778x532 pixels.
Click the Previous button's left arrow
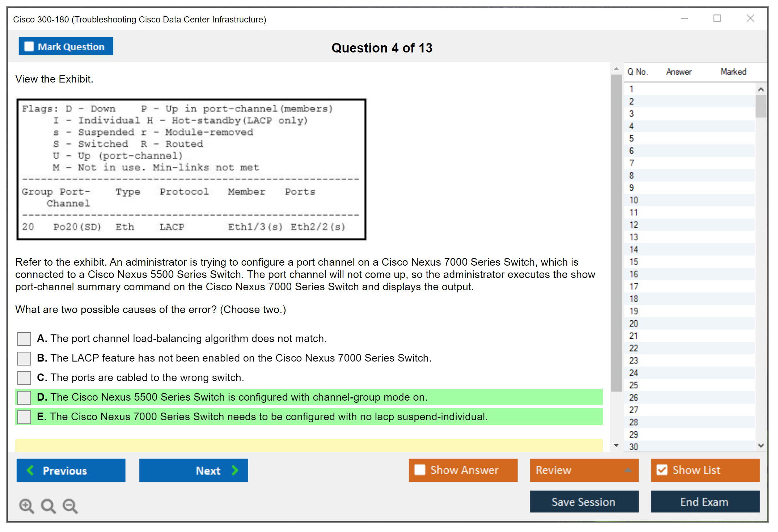(31, 470)
